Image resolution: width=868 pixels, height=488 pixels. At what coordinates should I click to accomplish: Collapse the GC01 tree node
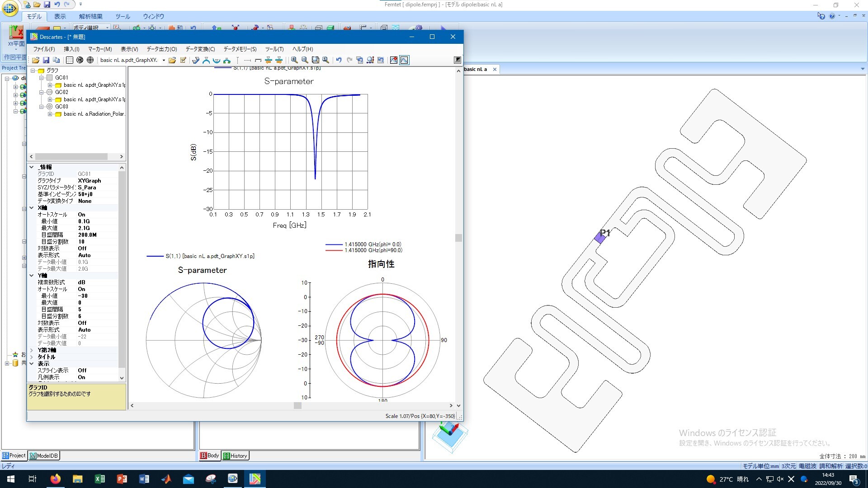tap(42, 78)
